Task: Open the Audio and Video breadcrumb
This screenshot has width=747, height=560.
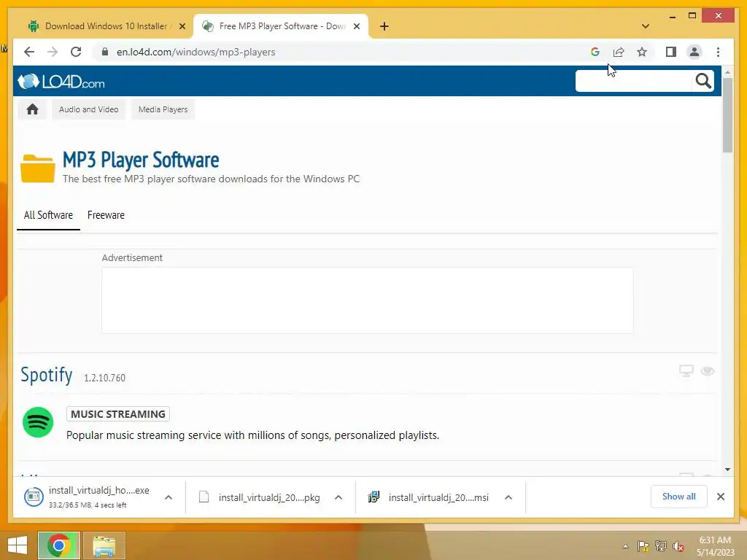Action: pos(88,109)
